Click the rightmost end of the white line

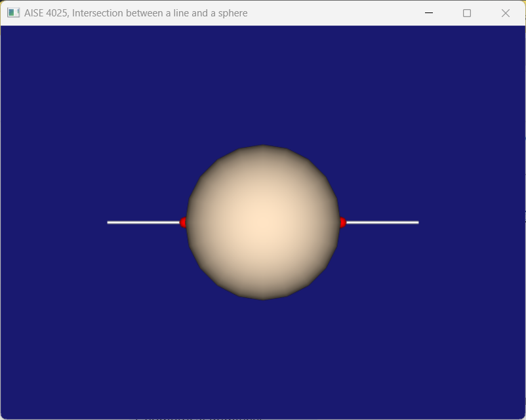(x=418, y=222)
